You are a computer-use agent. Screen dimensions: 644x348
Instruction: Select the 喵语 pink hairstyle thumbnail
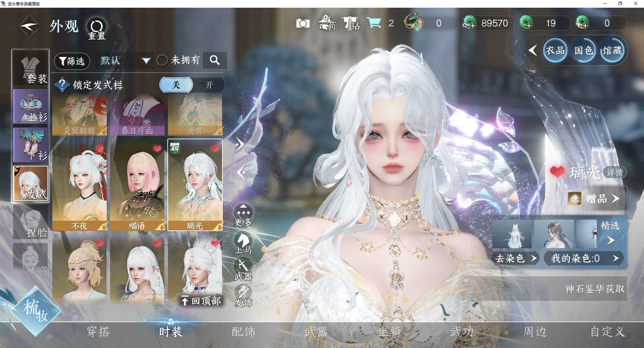(137, 185)
